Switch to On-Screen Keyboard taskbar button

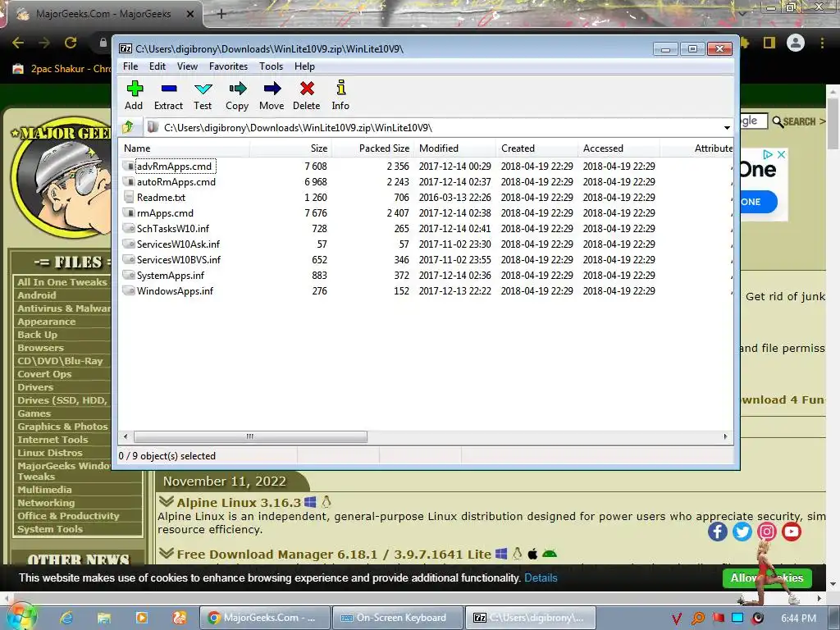pyautogui.click(x=397, y=618)
